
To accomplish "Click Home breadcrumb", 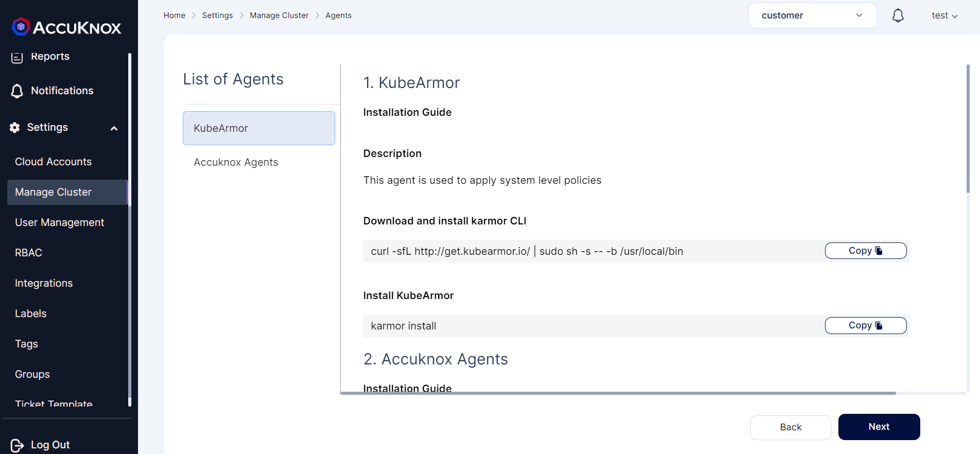I will pyautogui.click(x=174, y=15).
